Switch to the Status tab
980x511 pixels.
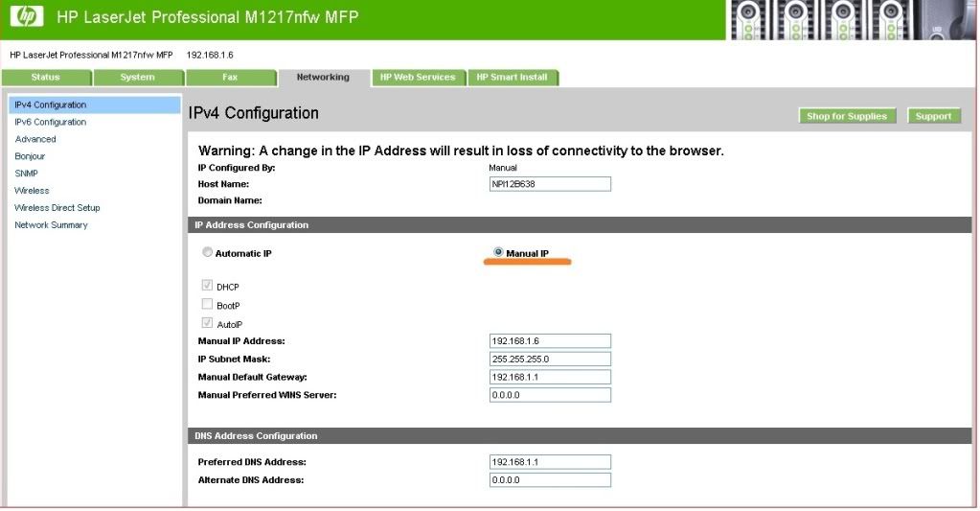coord(46,78)
